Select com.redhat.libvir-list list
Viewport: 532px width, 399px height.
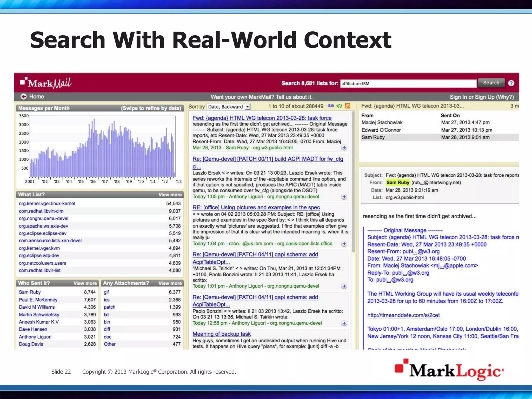click(39, 270)
